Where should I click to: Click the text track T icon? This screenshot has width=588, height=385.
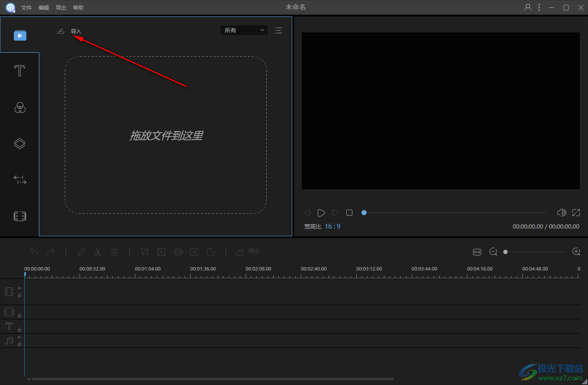coord(9,326)
